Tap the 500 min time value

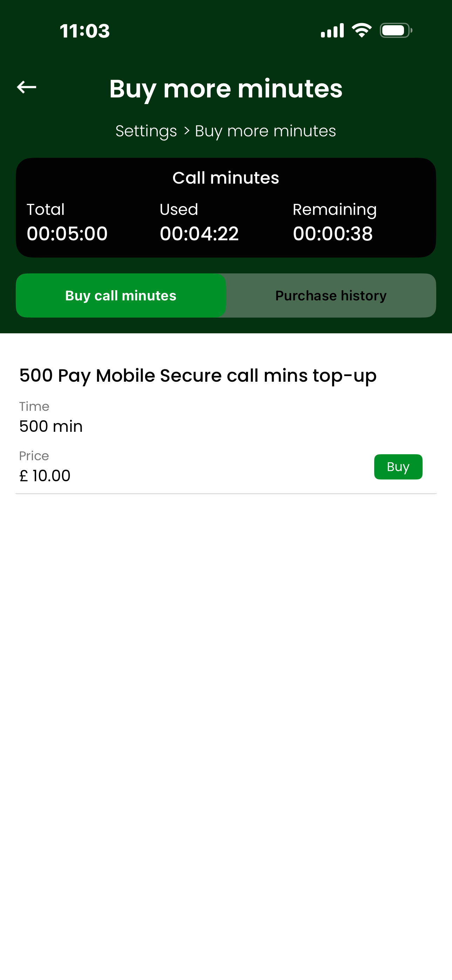(x=51, y=426)
